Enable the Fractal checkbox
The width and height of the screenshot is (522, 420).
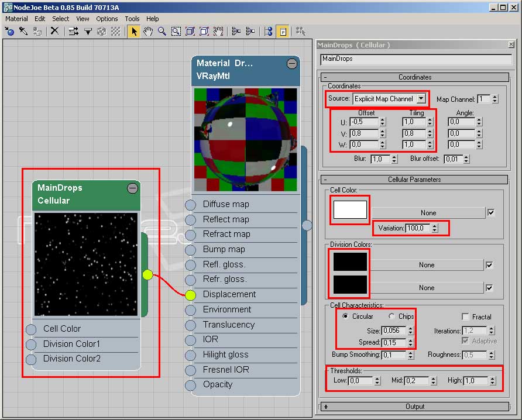tap(466, 316)
